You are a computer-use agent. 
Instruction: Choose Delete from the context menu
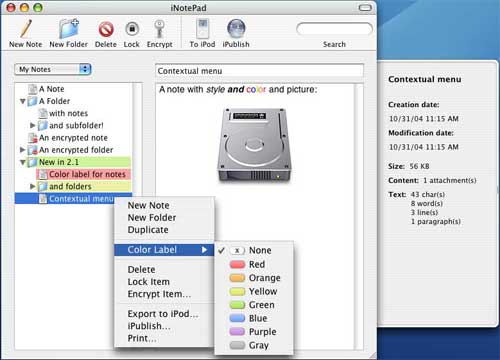[x=164, y=270]
